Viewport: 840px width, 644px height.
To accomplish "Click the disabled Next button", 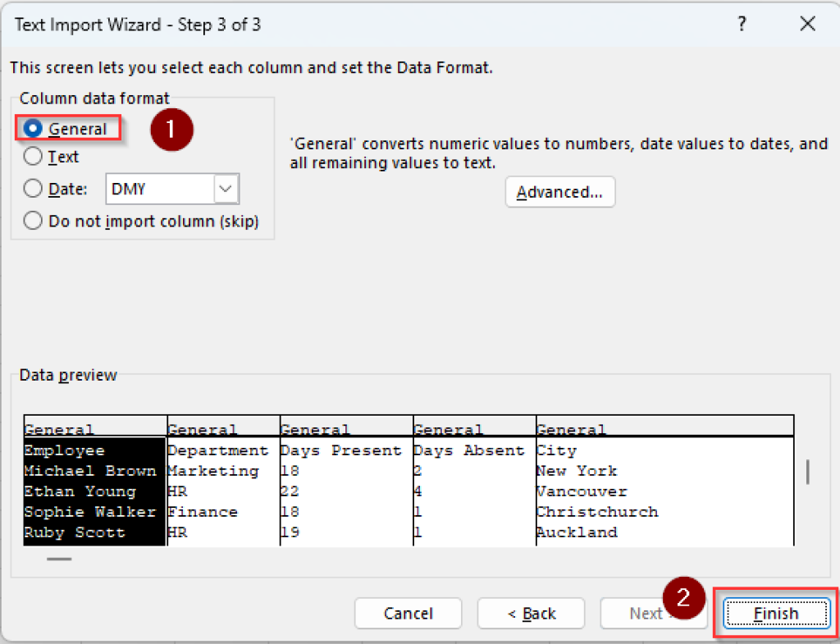I will click(x=654, y=613).
